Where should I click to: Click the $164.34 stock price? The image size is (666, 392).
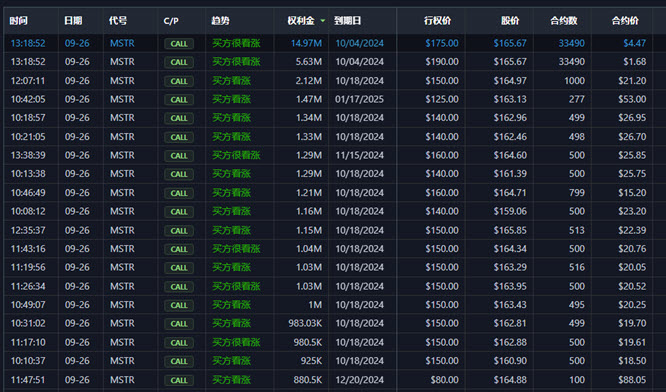[510, 249]
